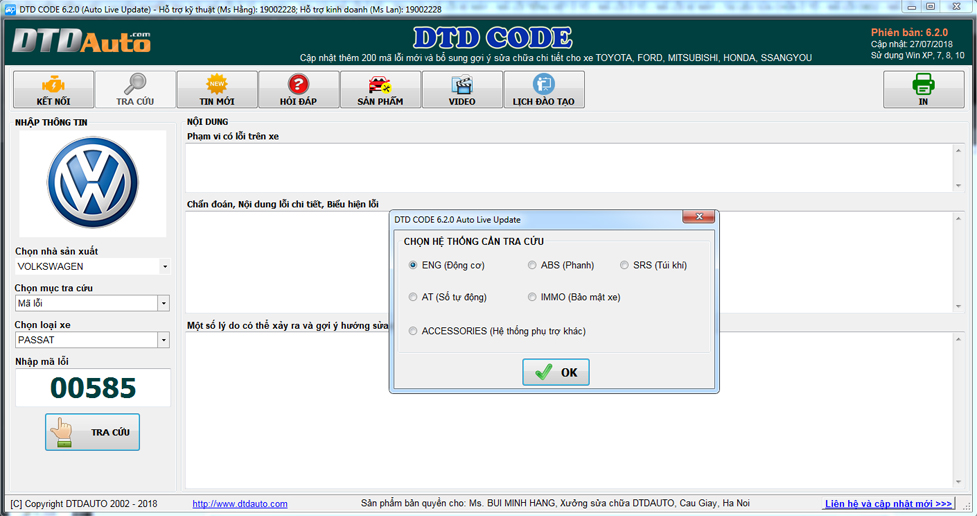977x516 pixels.
Task: Click the DTD CODE title banner
Action: click(x=492, y=38)
